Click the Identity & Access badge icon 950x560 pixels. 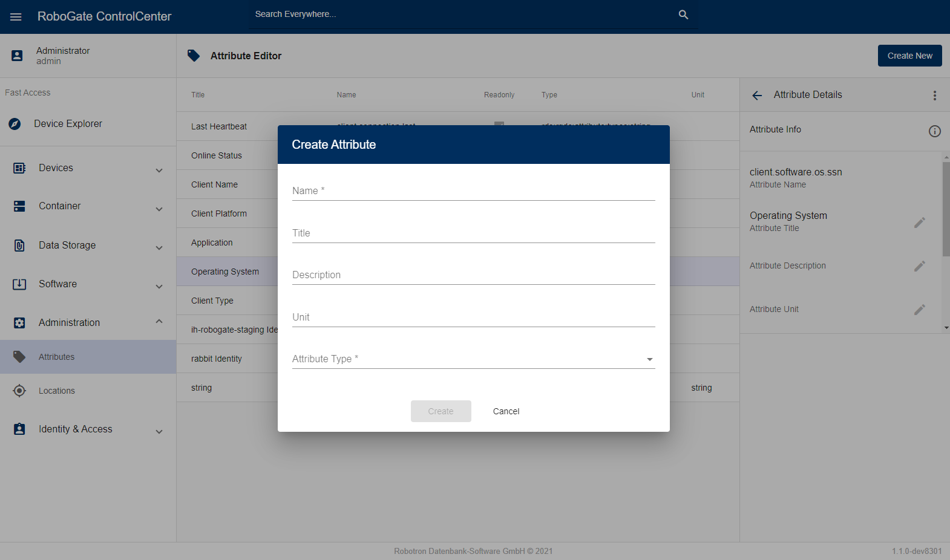point(19,429)
